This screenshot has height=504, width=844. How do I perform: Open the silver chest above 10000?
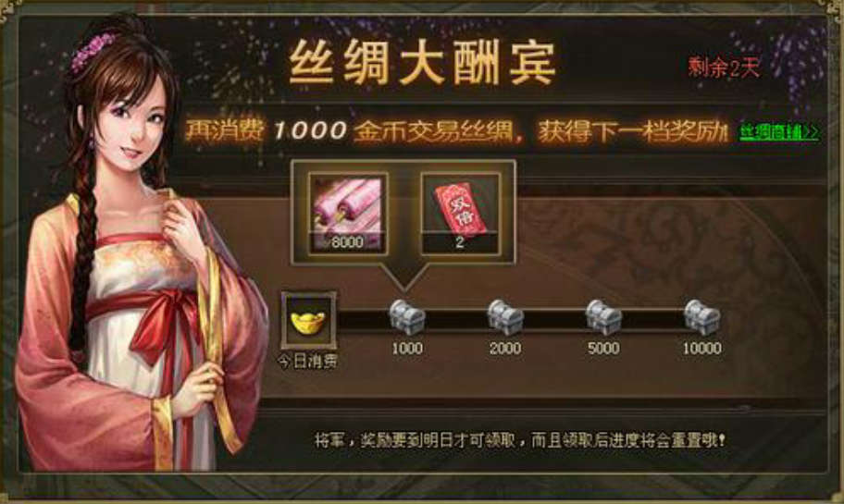pyautogui.click(x=701, y=317)
